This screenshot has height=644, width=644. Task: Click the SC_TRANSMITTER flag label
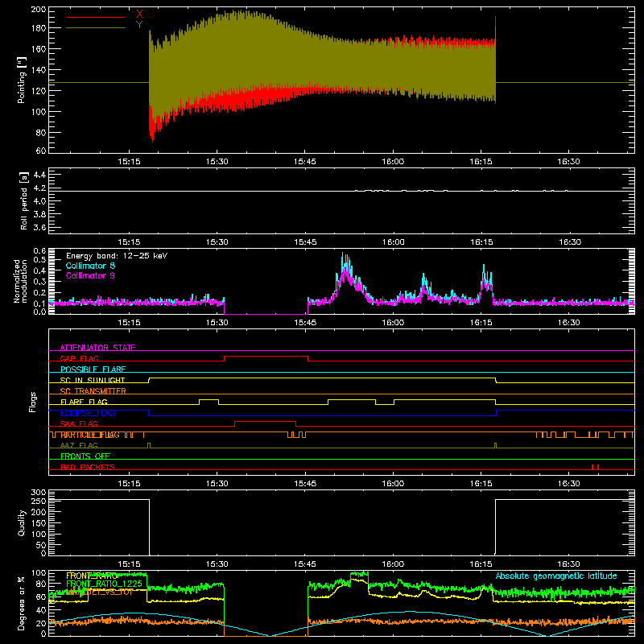[93, 391]
